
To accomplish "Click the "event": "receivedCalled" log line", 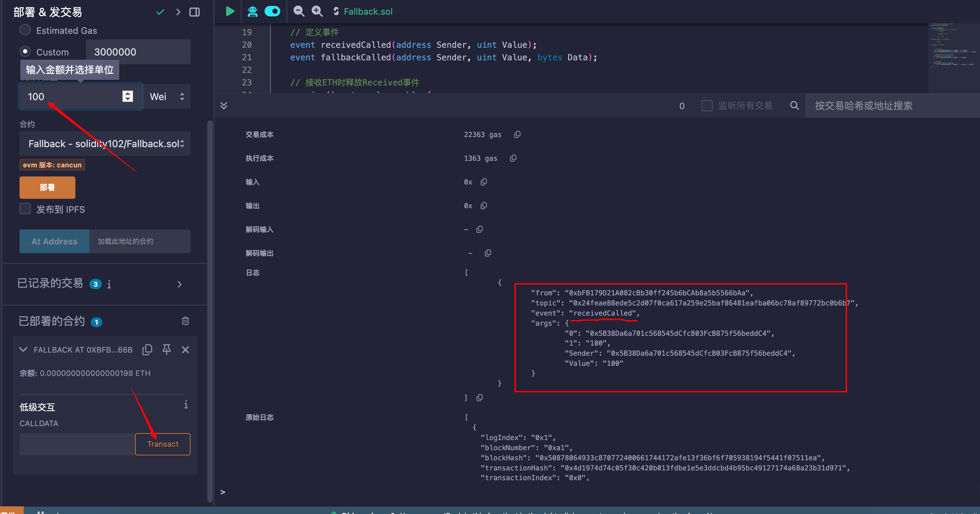I will click(x=586, y=313).
